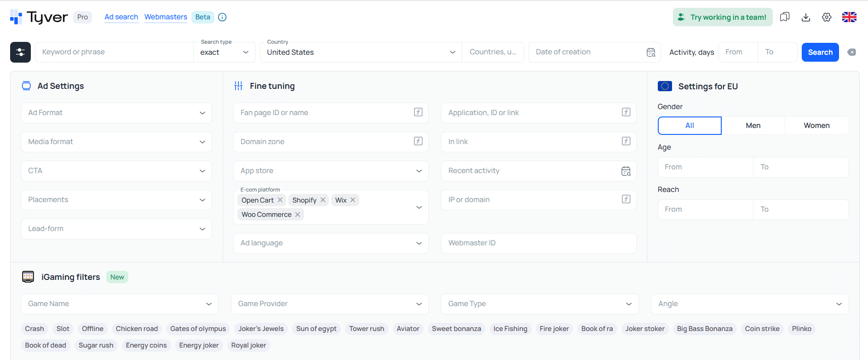Change language via the UK flag icon
Screen dimensions: 868x360
849,17
